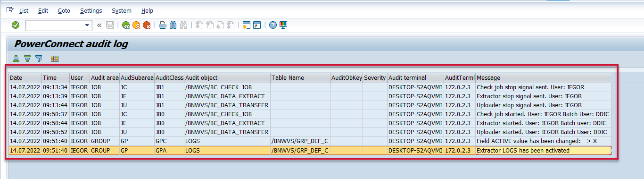
Task: Click the green Back arrow icon
Action: tap(126, 25)
